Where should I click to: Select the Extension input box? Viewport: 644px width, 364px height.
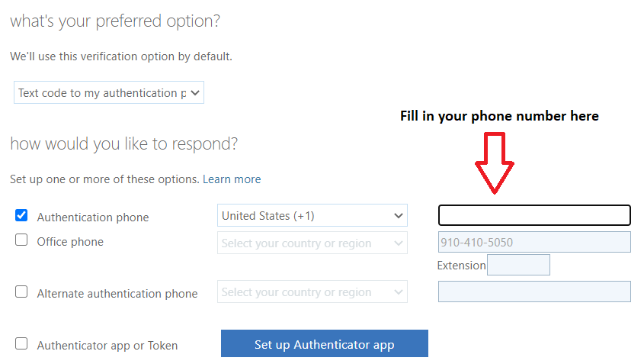tap(518, 266)
